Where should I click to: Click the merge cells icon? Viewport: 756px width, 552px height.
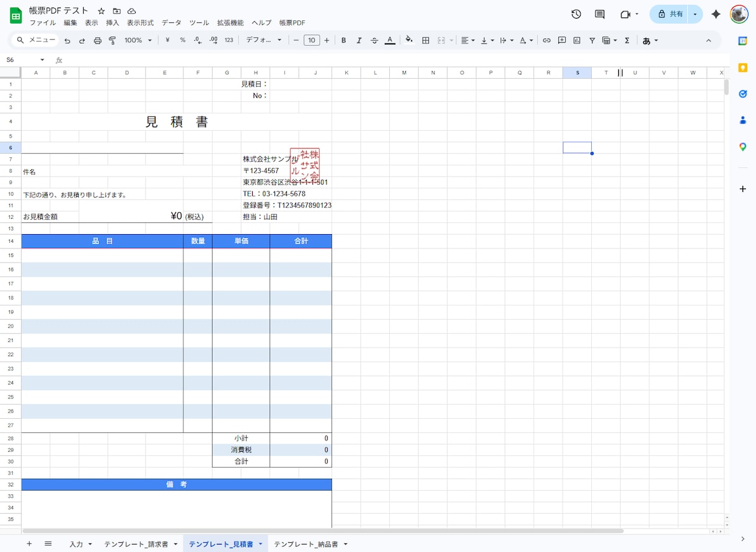coord(442,40)
